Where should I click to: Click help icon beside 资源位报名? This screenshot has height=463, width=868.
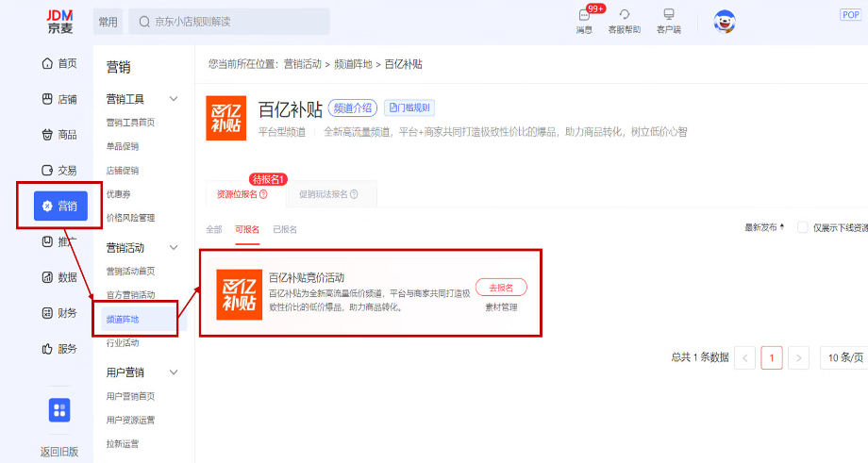263,194
